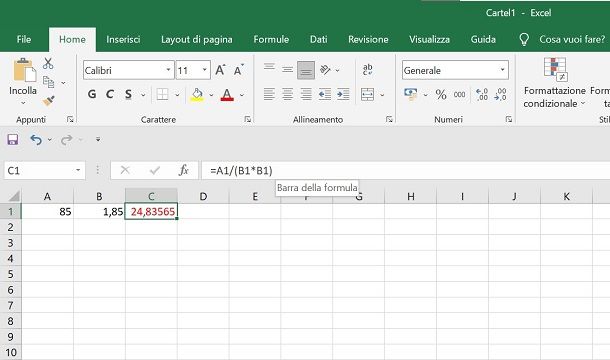Switch to Inserisci tab
This screenshot has height=360, width=610.
point(123,39)
